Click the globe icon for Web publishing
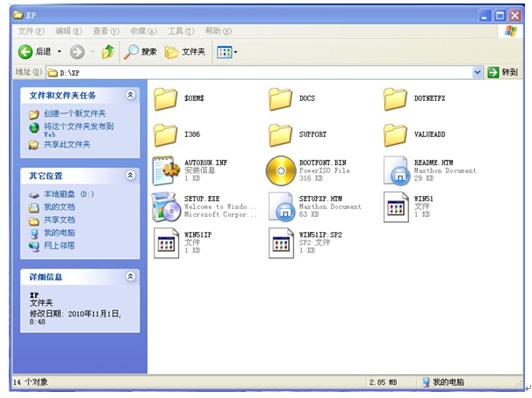The width and height of the screenshot is (532, 398). click(x=34, y=128)
